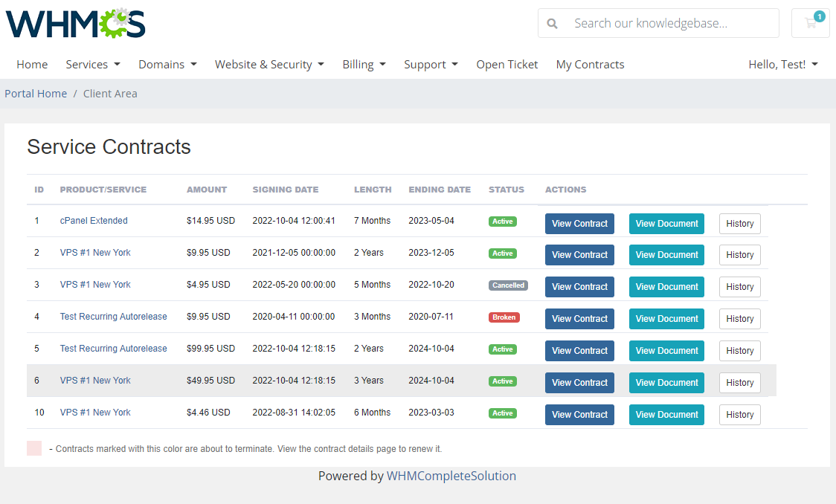836x504 pixels.
Task: Click the Active badge of contract 1
Action: point(503,221)
